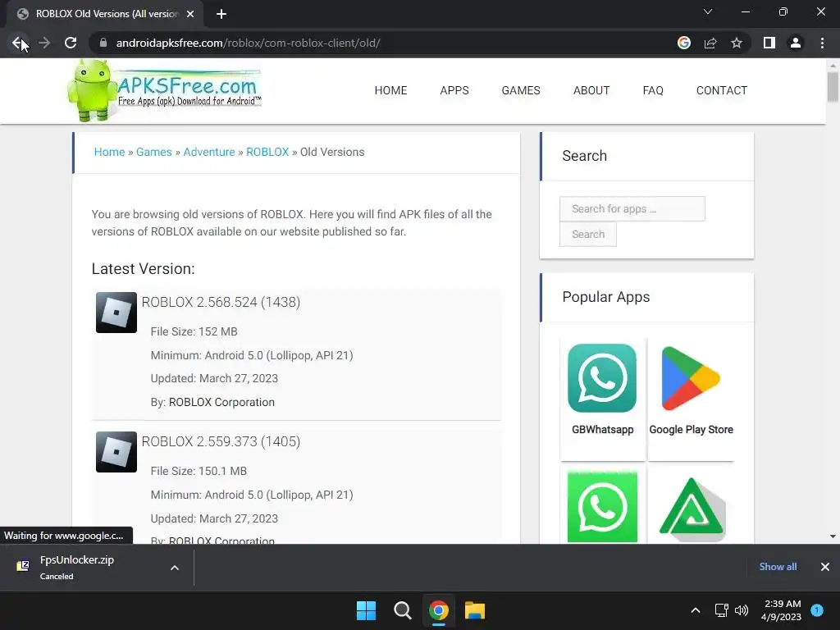Image resolution: width=840 pixels, height=630 pixels.
Task: Click the ROBLOX breadcrumb link
Action: pyautogui.click(x=267, y=152)
